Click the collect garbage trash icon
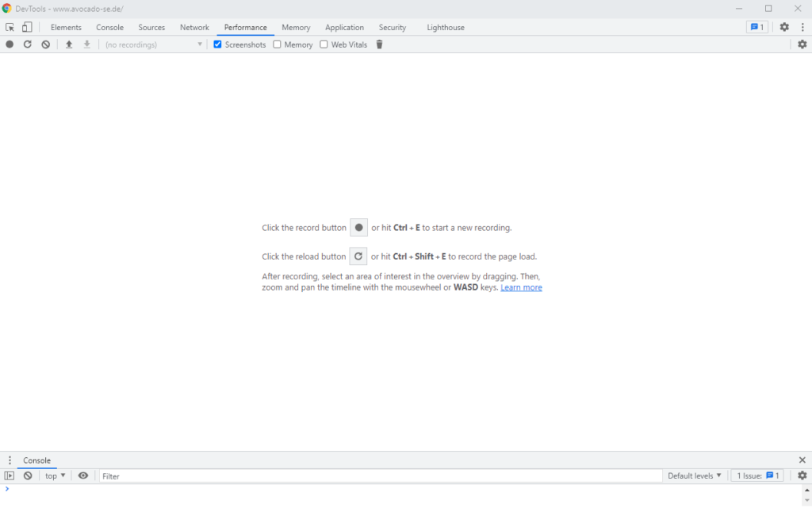 pyautogui.click(x=379, y=44)
